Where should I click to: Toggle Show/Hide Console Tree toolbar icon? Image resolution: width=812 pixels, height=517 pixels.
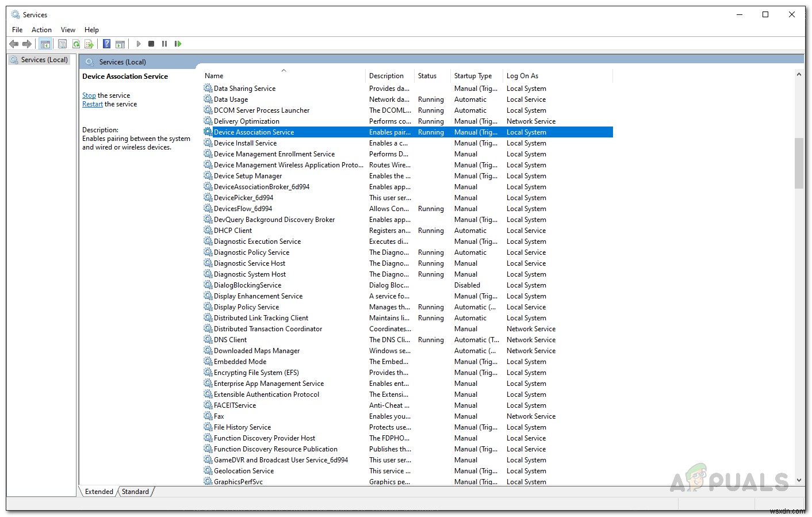pyautogui.click(x=45, y=44)
